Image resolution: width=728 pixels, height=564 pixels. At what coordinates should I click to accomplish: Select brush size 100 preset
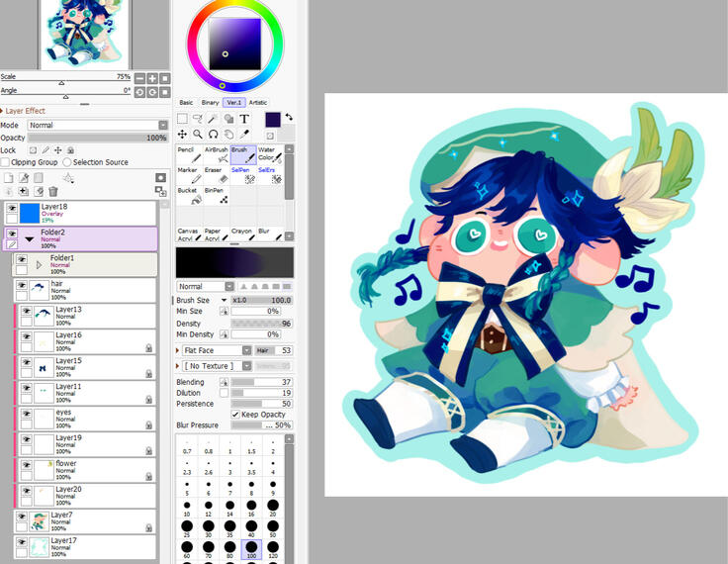pos(251,549)
